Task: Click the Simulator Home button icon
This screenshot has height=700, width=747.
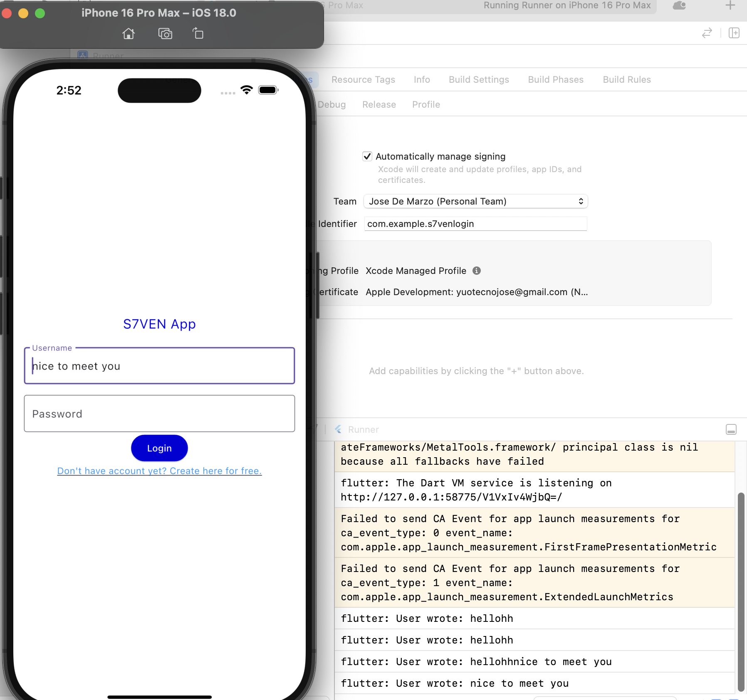Action: point(129,34)
